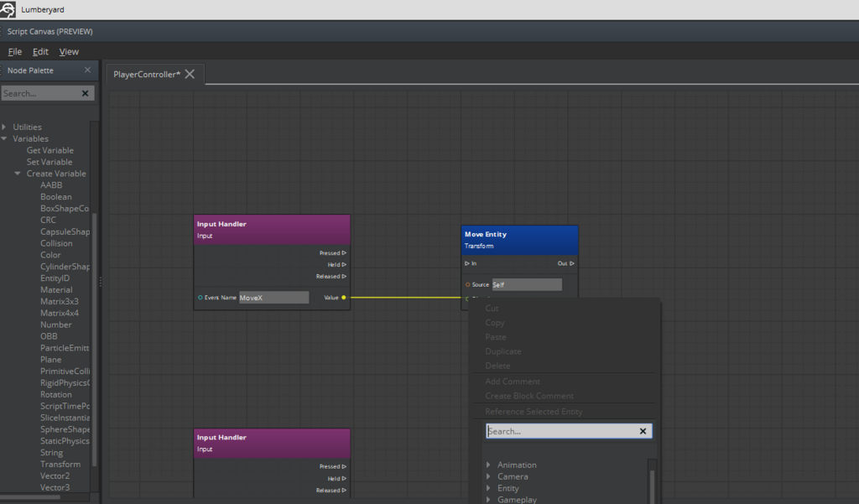Click Pressed output pin on top Input Handler
The height and width of the screenshot is (504, 859).
344,253
